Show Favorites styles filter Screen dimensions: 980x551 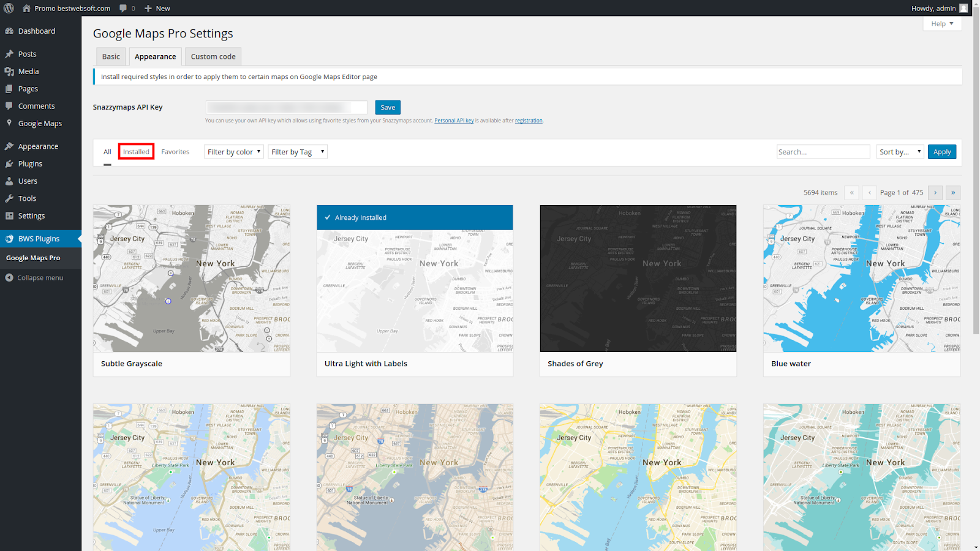pos(175,152)
